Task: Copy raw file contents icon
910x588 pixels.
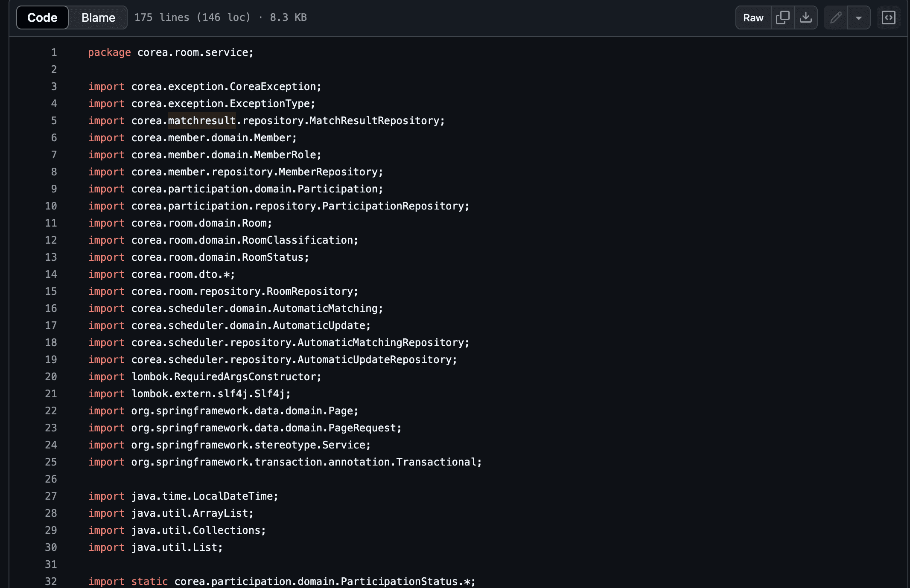Action: (x=782, y=17)
